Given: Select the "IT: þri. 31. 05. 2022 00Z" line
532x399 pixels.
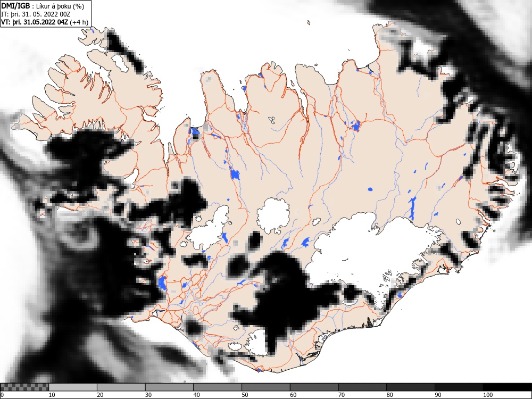Looking at the screenshot, I should [36, 14].
